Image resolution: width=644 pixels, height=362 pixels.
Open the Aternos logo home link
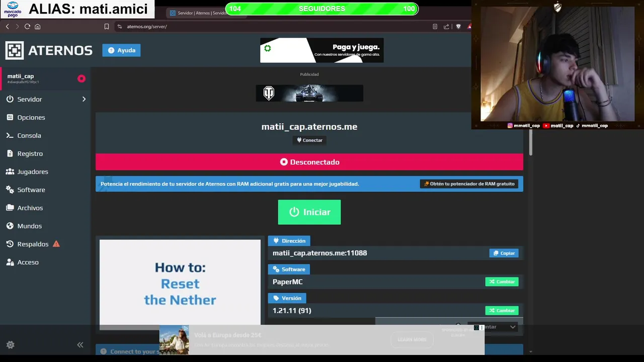[x=49, y=50]
